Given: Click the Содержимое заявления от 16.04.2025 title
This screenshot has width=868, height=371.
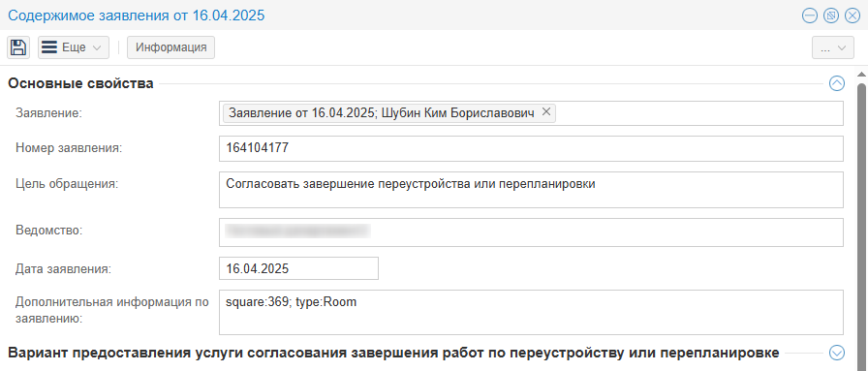Looking at the screenshot, I should coord(137,15).
